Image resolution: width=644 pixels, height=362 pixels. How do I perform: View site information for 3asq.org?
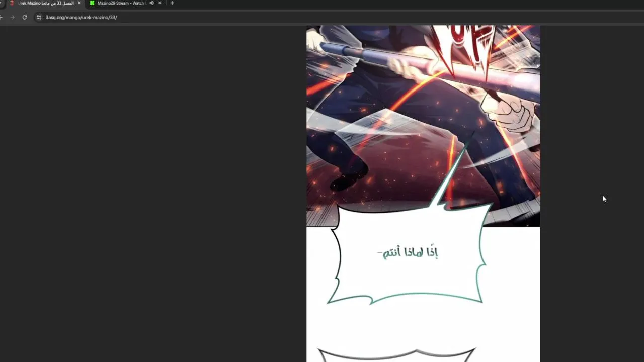pos(39,17)
